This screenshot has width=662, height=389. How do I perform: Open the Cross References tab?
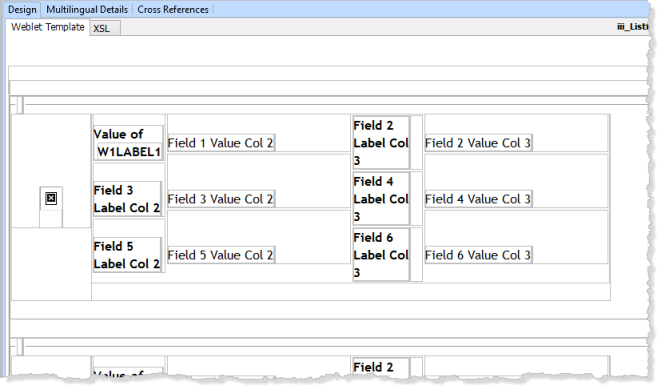pyautogui.click(x=173, y=9)
